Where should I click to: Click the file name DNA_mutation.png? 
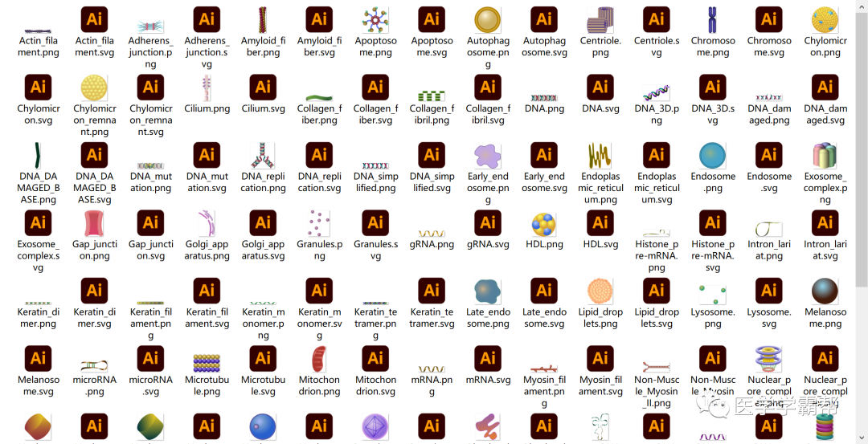pyautogui.click(x=150, y=182)
